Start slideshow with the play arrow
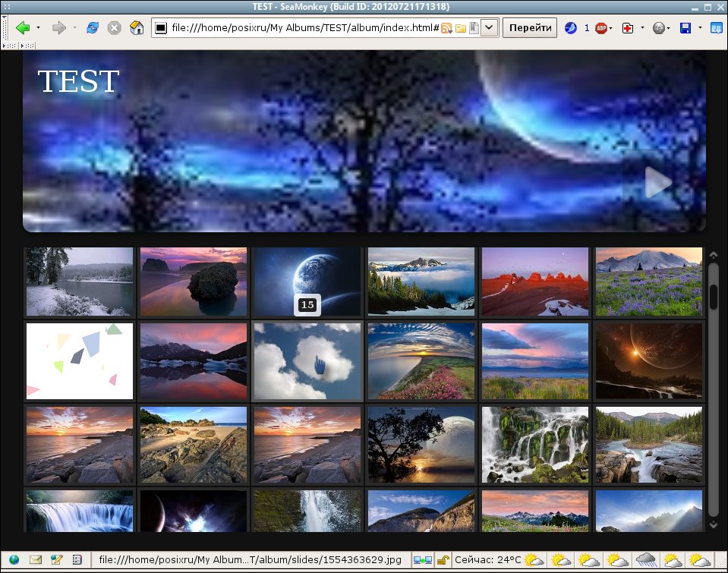Image resolution: width=728 pixels, height=573 pixels. point(658,182)
